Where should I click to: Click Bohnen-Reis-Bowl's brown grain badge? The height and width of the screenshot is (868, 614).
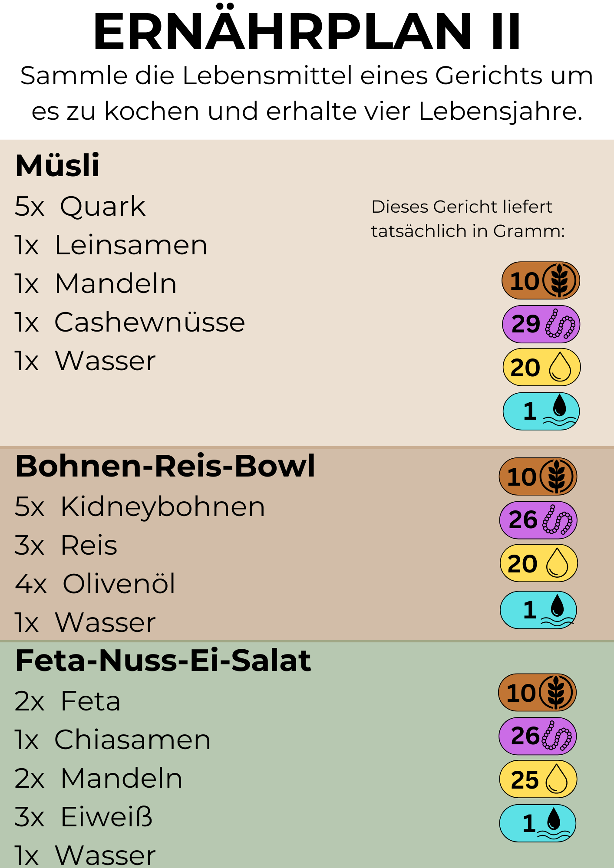[538, 477]
